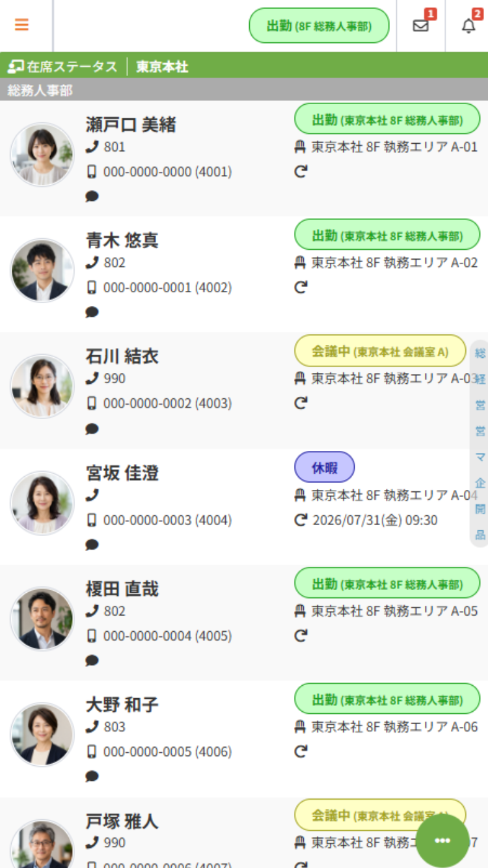Tap the 在席ステータス icon in green header
Viewport: 488px width, 868px height.
pos(16,66)
